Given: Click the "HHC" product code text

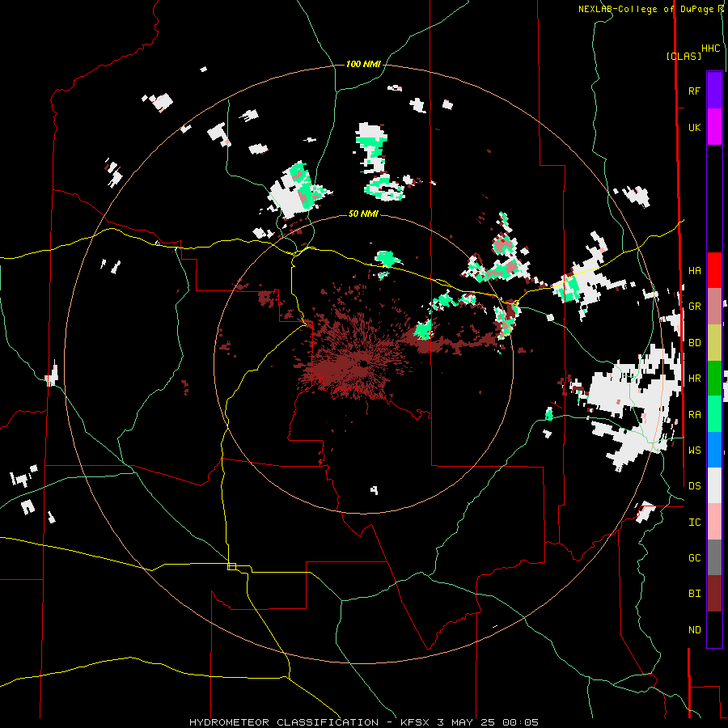Looking at the screenshot, I should click(710, 49).
